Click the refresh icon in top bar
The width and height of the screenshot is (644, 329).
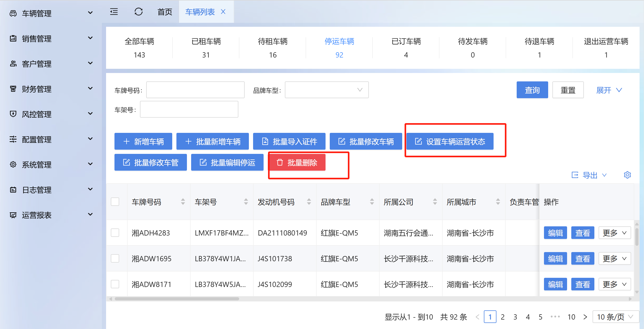click(x=138, y=12)
